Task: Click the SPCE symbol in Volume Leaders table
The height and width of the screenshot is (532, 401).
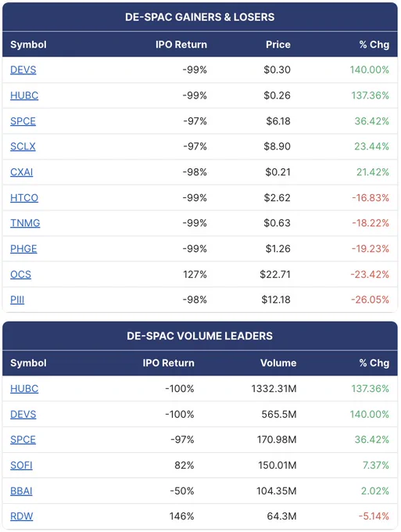Action: click(x=23, y=440)
